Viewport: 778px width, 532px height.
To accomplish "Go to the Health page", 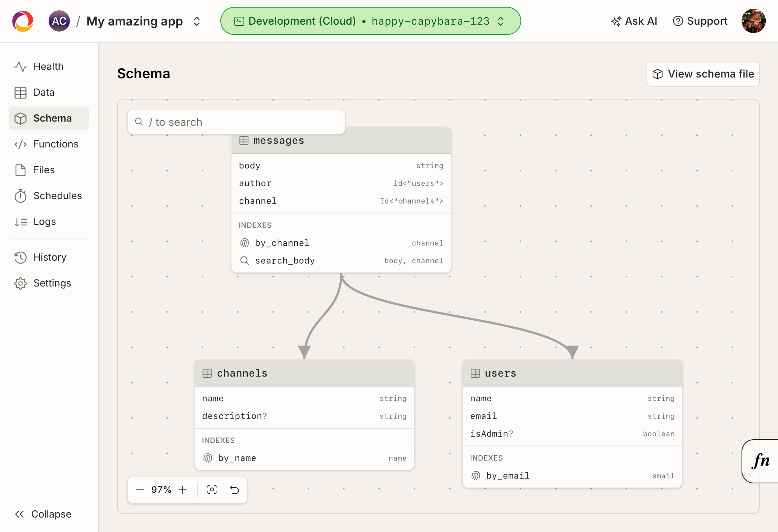I will click(x=49, y=66).
